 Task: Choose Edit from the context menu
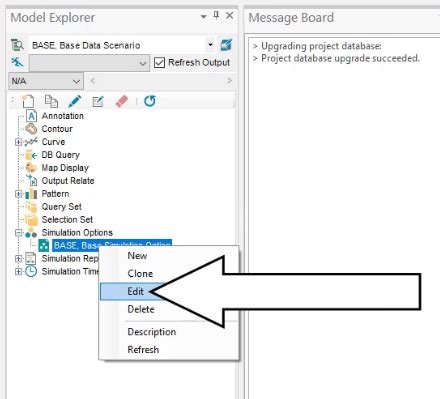point(135,291)
